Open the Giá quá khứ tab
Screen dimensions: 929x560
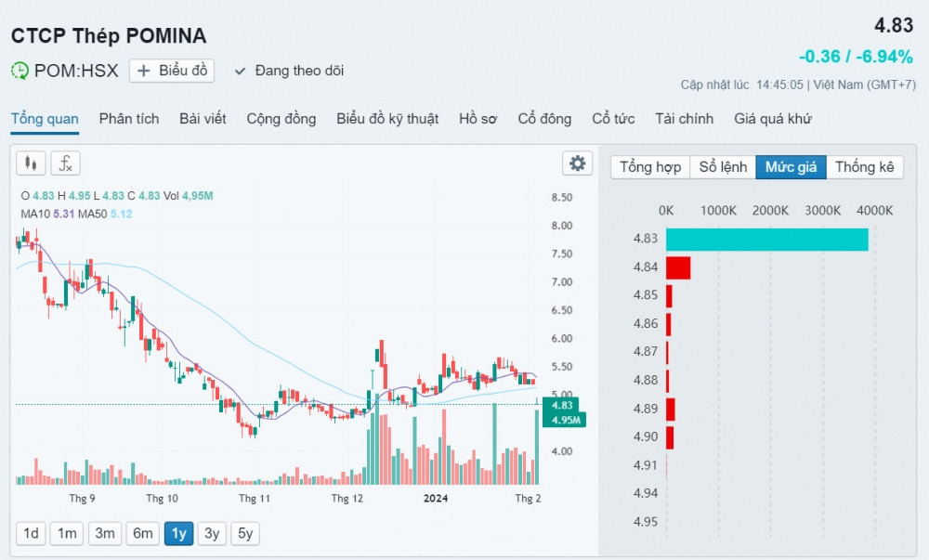click(x=773, y=119)
